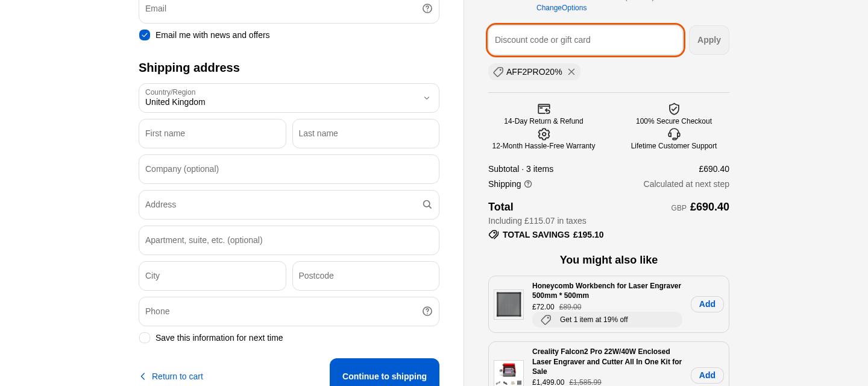This screenshot has height=386, width=868.
Task: Click the back chevron next to Return to cart
Action: click(x=143, y=376)
